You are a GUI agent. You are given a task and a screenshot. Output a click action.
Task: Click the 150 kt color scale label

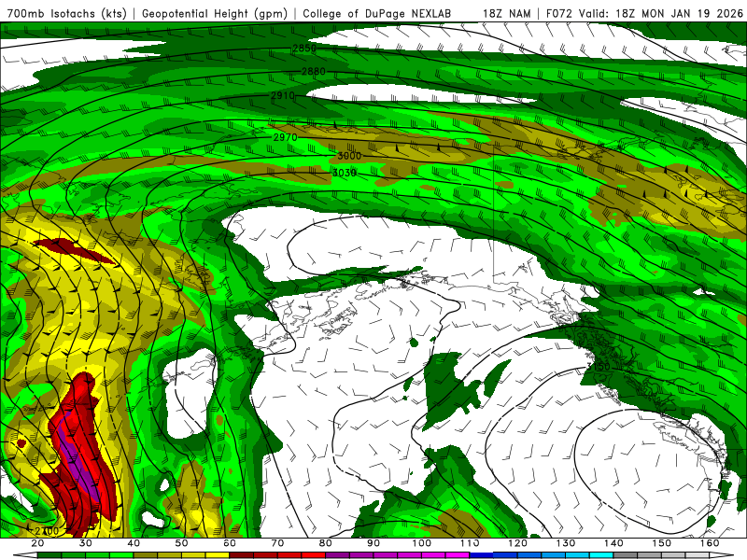(x=662, y=543)
